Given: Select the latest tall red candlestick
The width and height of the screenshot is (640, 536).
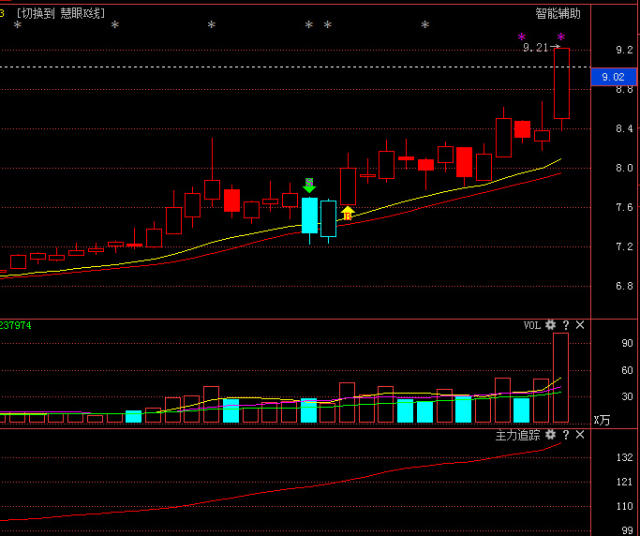Looking at the screenshot, I should pyautogui.click(x=561, y=83).
